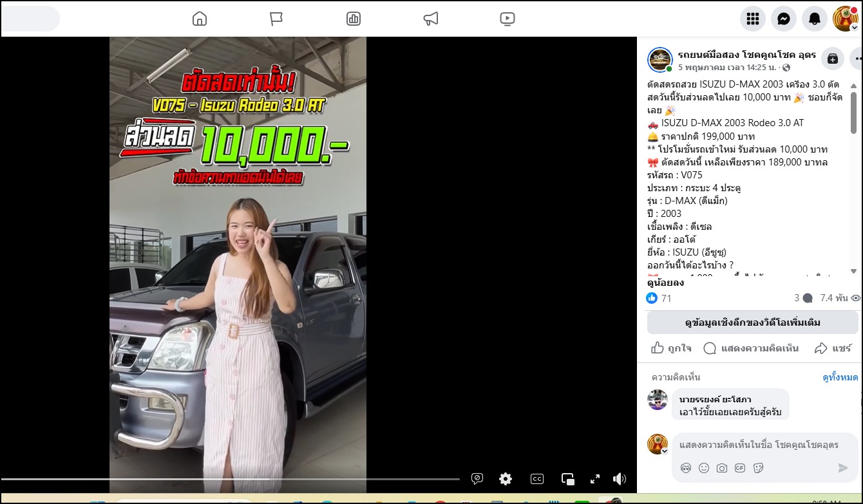Click the text ราคาปกติ 199,000 บาท
The height and width of the screenshot is (504, 863).
click(708, 136)
